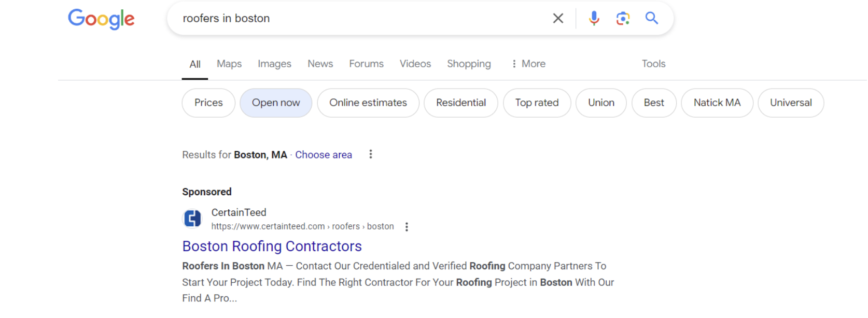Enable the Top rated filter chip
Screen dimensions: 868x318
[x=537, y=103]
